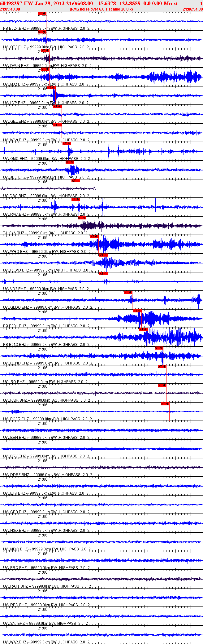Click the UW.PRO.EHZ station label

pos(15,568)
